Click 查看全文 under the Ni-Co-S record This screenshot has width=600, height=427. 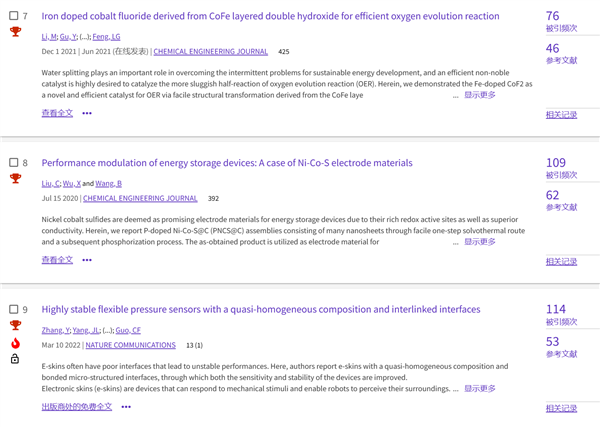[x=57, y=260]
